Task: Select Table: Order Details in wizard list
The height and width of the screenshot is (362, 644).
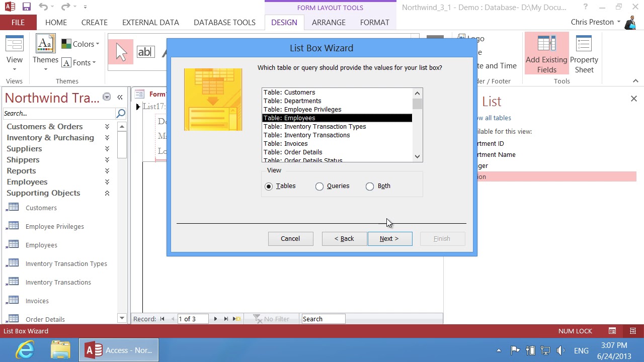Action: (x=337, y=152)
